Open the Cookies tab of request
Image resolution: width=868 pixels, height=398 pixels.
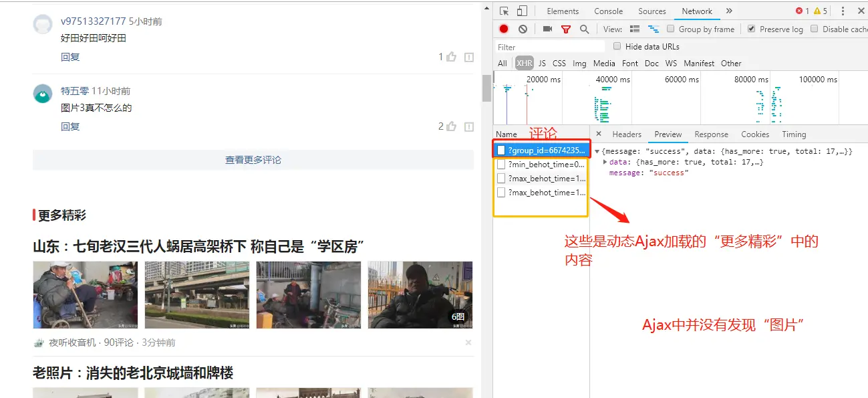pos(755,134)
